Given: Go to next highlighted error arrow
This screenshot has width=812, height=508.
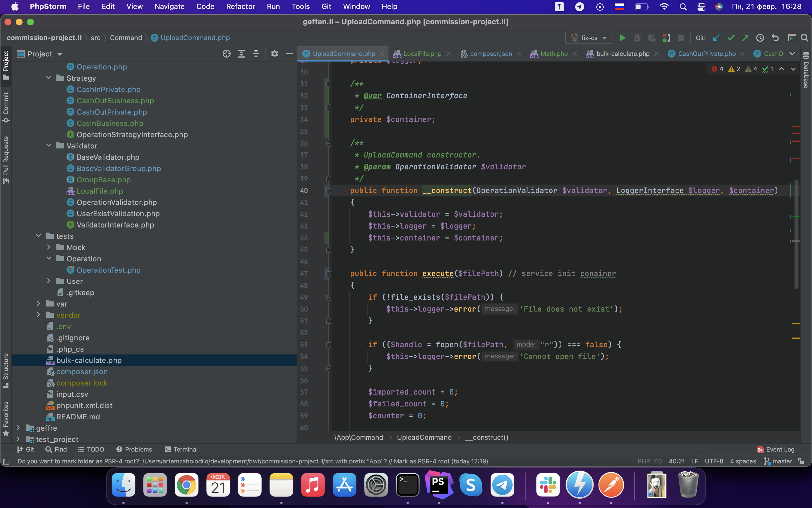Looking at the screenshot, I should (793, 69).
